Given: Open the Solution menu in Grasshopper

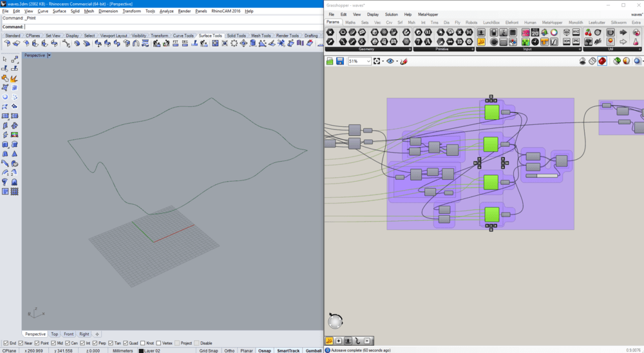Looking at the screenshot, I should [x=391, y=14].
